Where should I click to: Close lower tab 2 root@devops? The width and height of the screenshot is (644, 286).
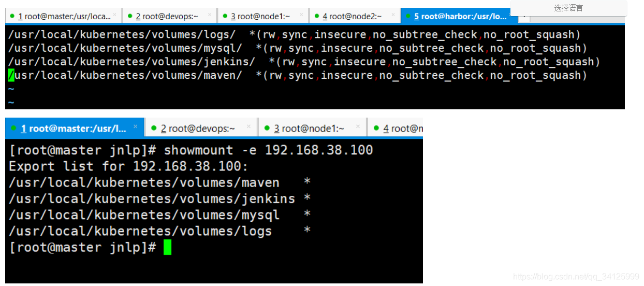click(248, 126)
